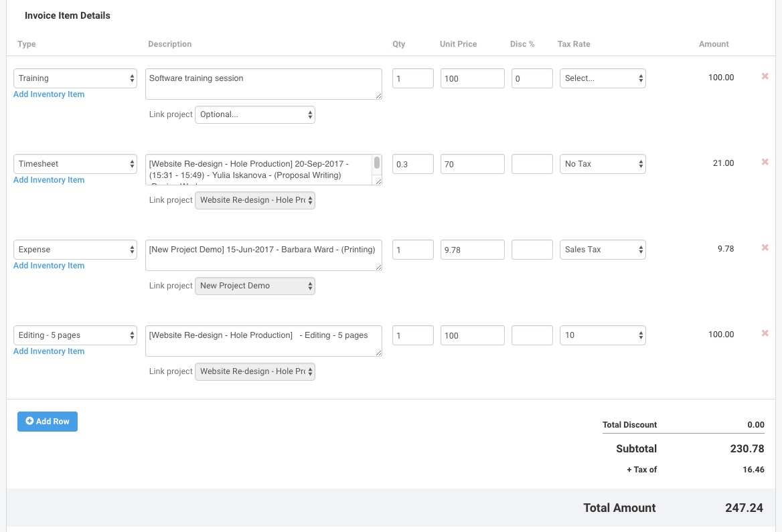782x532 pixels.
Task: Click the Training row unit price field
Action: pyautogui.click(x=472, y=78)
